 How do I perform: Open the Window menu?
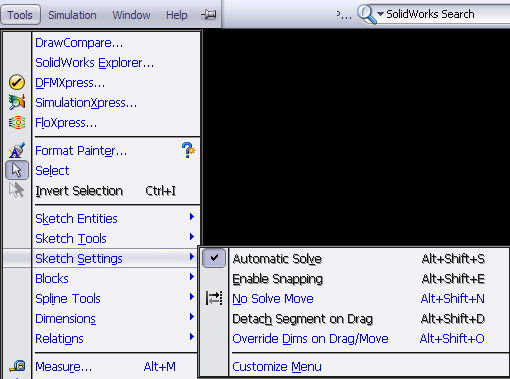click(x=131, y=15)
